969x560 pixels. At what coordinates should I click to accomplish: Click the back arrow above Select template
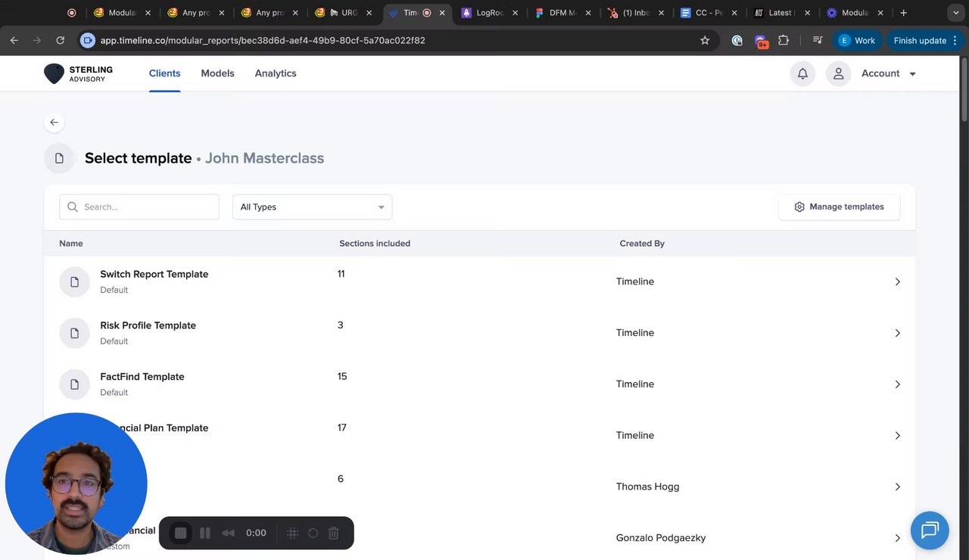[x=54, y=123]
